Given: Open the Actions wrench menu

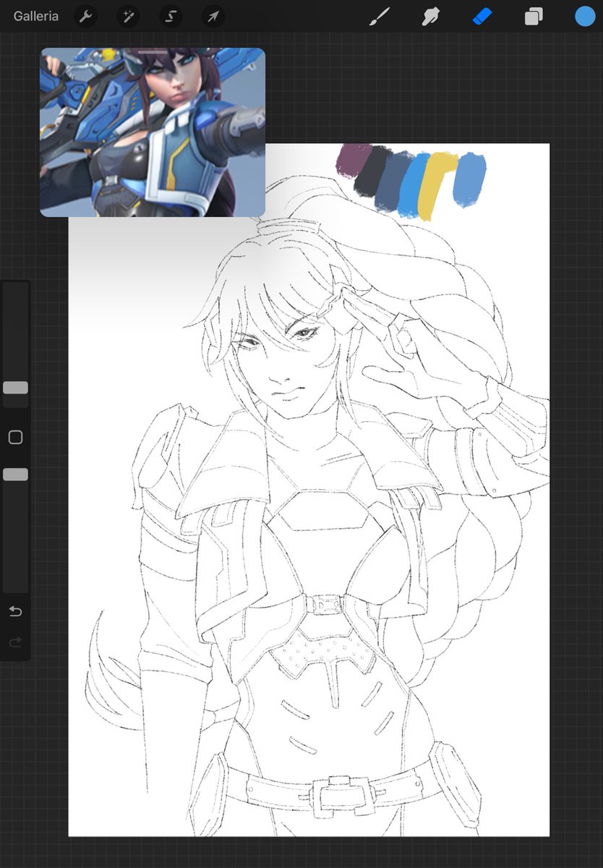Looking at the screenshot, I should click(x=86, y=16).
